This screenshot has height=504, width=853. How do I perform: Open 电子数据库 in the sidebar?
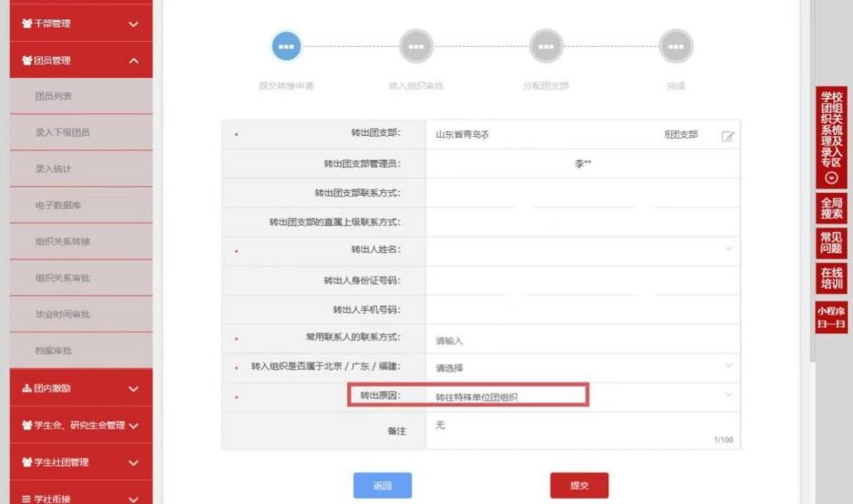81,205
